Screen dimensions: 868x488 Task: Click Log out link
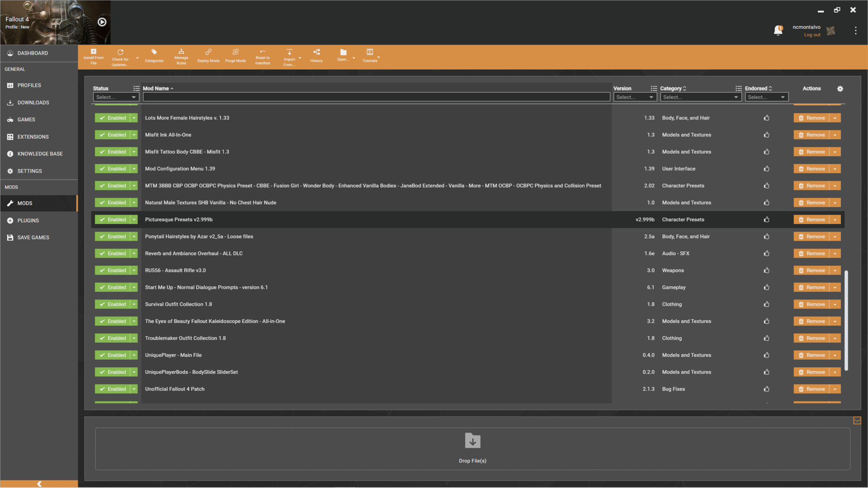pos(812,35)
